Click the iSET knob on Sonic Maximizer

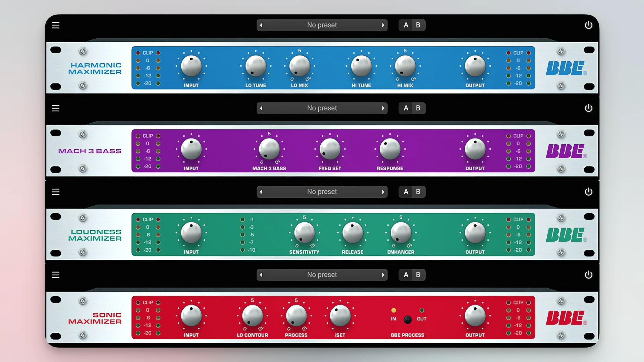(x=340, y=316)
